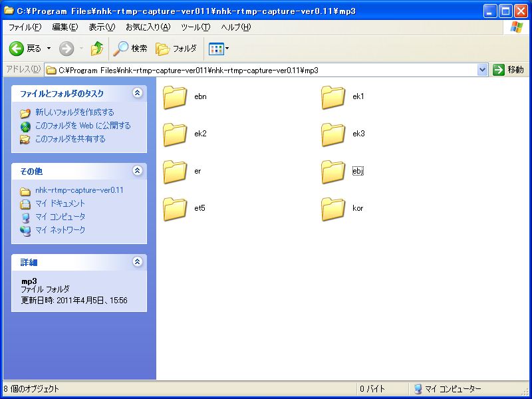Viewport: 532px width, 399px height.
Task: Click the er folder name label
Action: point(198,171)
